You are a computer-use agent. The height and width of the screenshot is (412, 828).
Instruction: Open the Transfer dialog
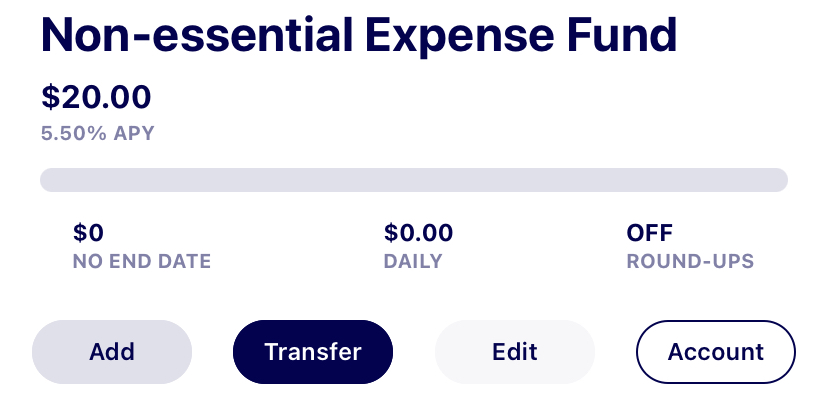(x=313, y=352)
